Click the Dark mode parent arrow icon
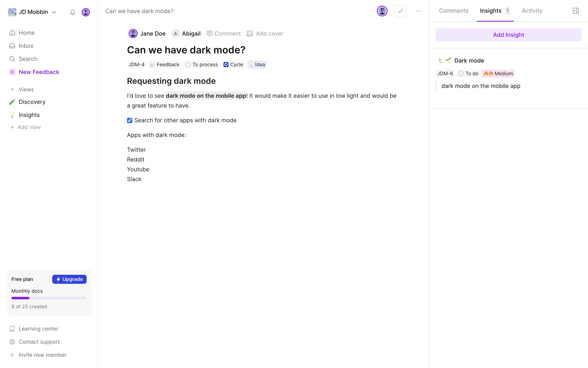588x368 pixels. (x=440, y=61)
